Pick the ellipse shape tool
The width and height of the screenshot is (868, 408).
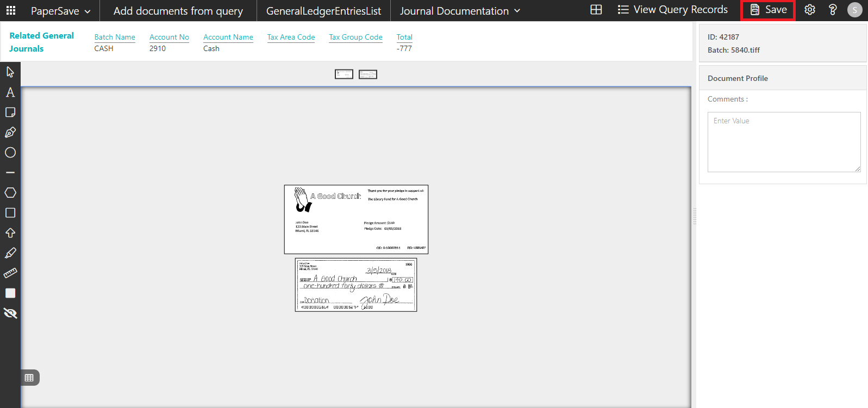click(10, 153)
